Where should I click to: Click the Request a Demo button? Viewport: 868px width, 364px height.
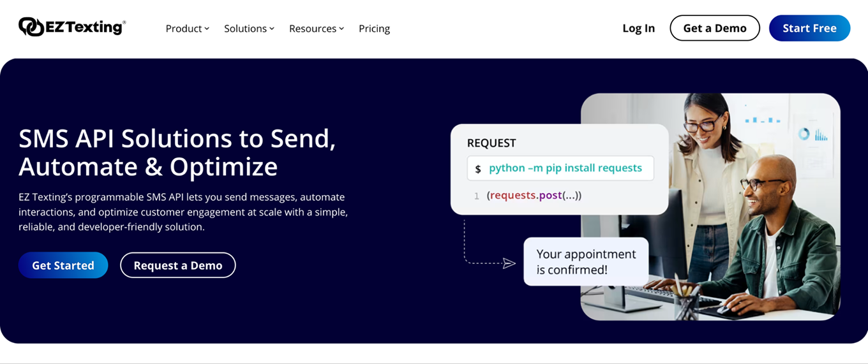click(x=178, y=265)
